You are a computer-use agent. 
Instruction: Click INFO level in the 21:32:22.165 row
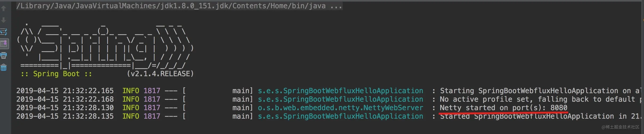pos(130,91)
